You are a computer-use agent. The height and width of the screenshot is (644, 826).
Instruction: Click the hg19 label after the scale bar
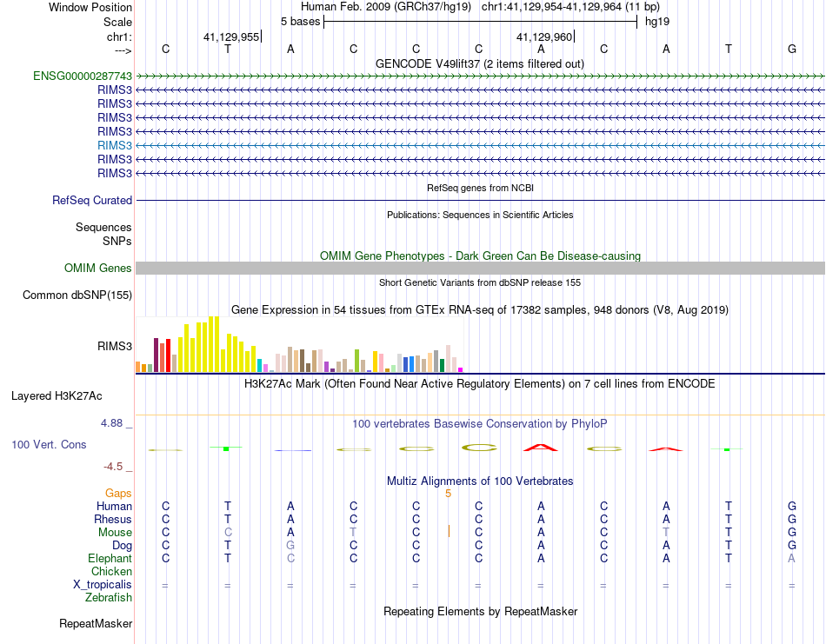point(657,22)
